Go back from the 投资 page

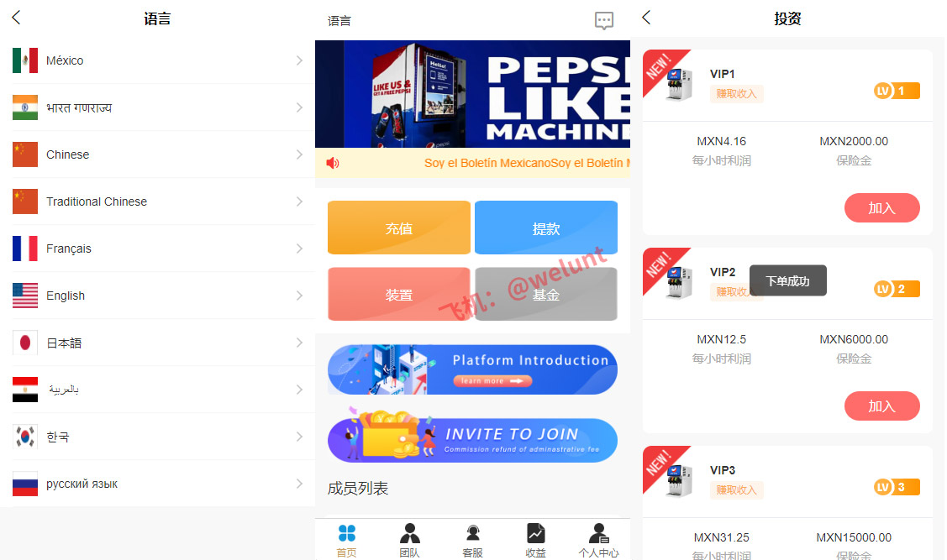point(646,18)
